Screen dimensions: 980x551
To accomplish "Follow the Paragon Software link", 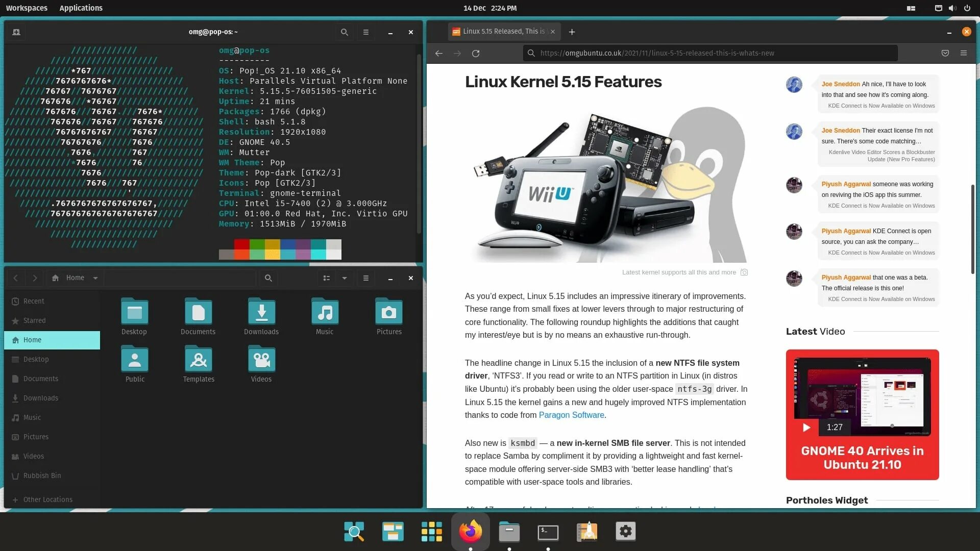I will pos(571,415).
